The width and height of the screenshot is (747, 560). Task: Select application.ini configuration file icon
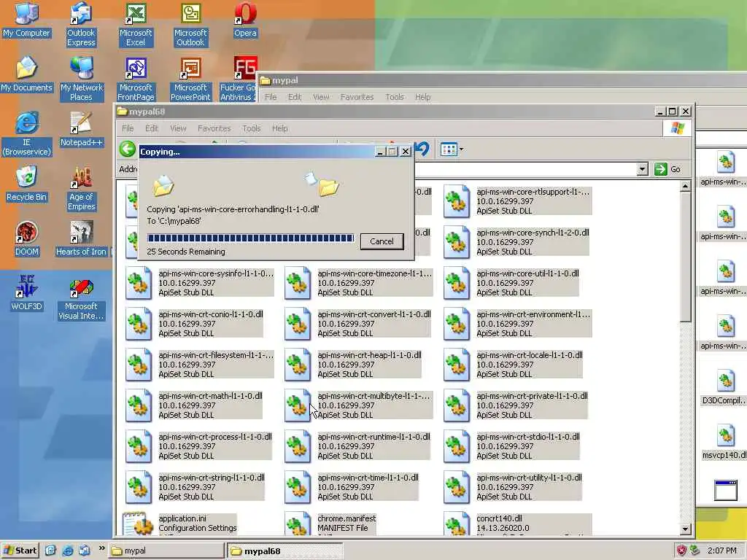(138, 524)
